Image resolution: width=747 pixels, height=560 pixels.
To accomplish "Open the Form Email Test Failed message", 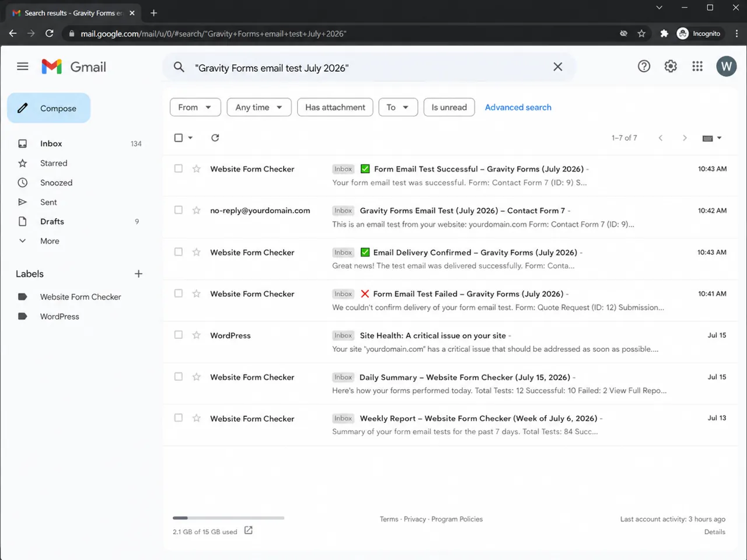I will pos(450,300).
